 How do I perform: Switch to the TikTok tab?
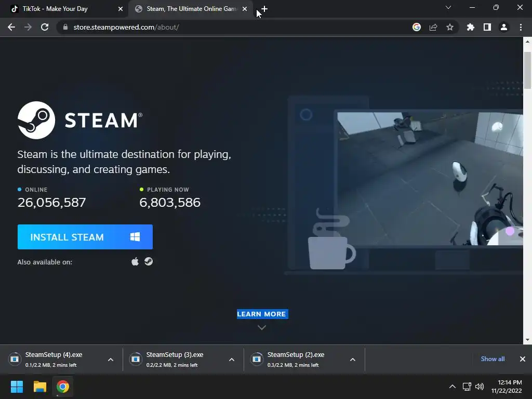point(64,9)
